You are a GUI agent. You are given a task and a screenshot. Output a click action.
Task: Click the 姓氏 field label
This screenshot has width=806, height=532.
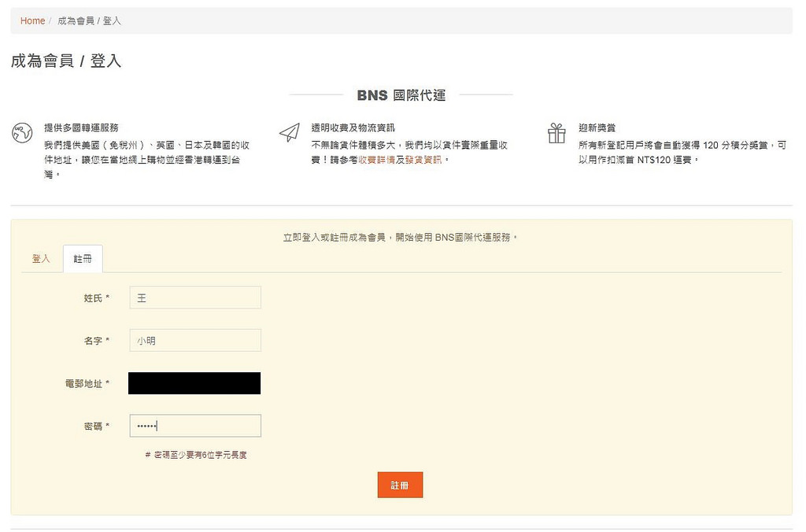point(96,298)
